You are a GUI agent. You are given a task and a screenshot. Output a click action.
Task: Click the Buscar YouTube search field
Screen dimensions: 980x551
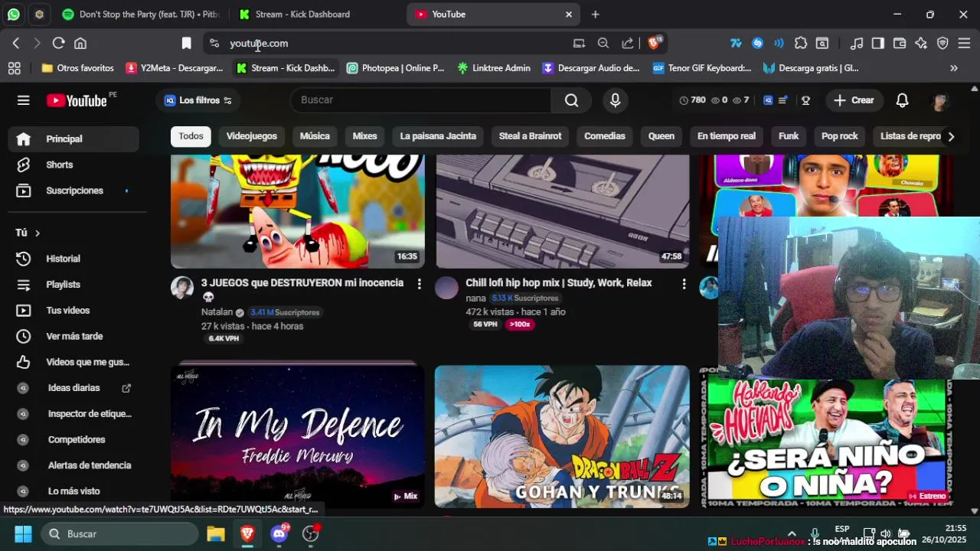421,100
